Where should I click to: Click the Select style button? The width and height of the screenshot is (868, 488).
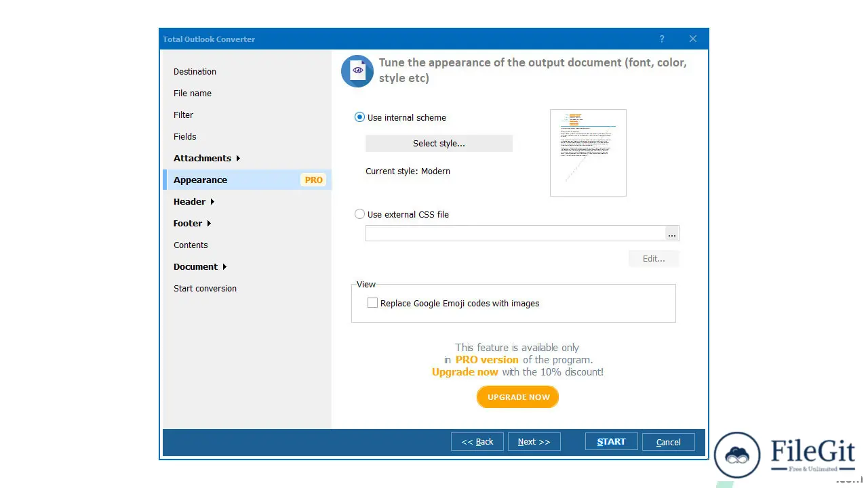click(x=439, y=143)
